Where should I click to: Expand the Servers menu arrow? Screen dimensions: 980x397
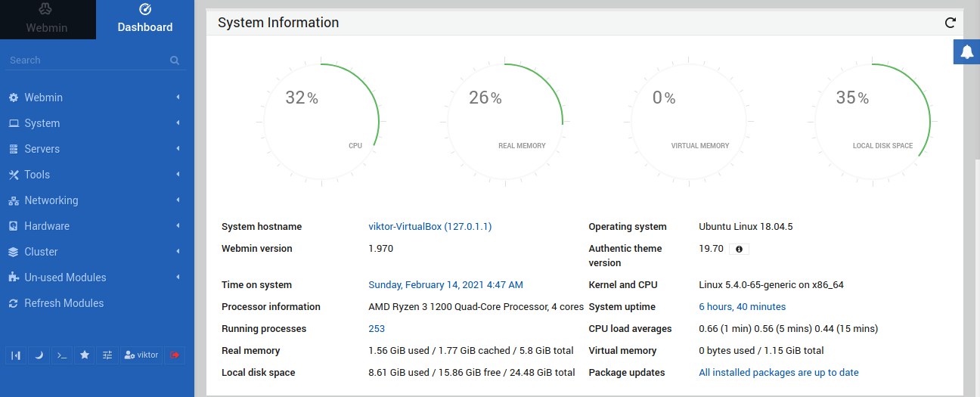coord(178,149)
